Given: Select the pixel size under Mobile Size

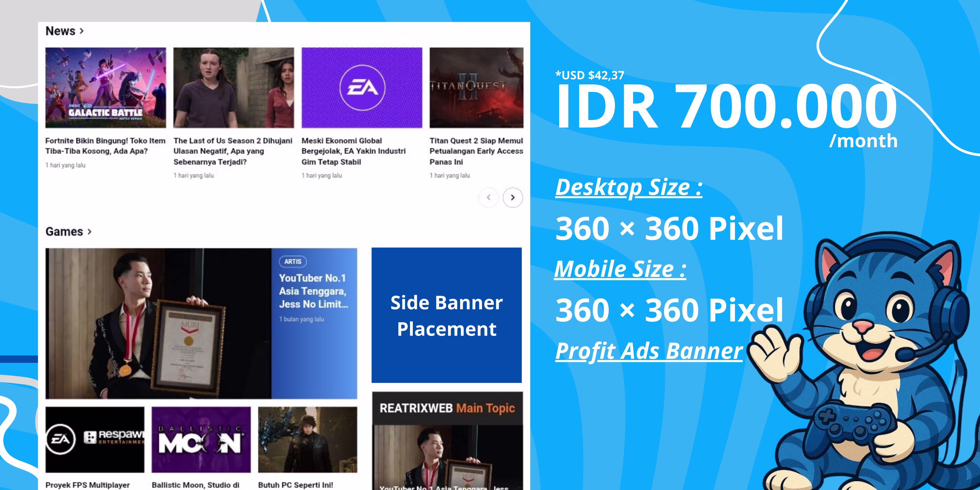Looking at the screenshot, I should 669,310.
